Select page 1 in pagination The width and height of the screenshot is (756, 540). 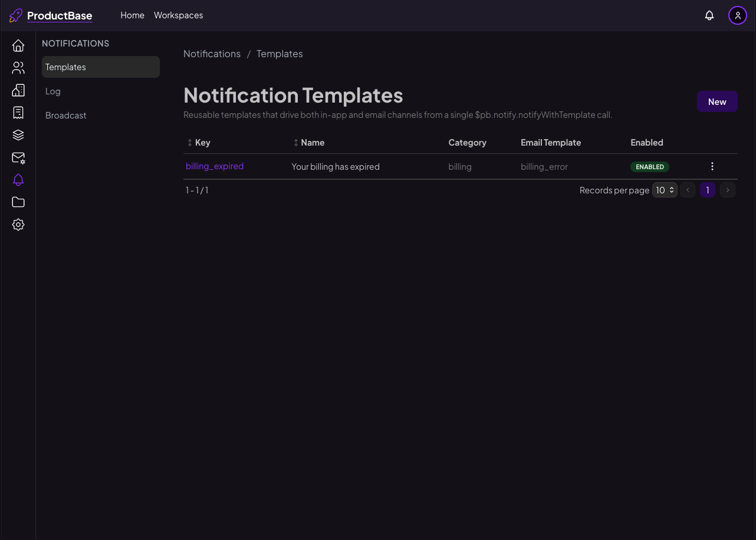tap(708, 190)
